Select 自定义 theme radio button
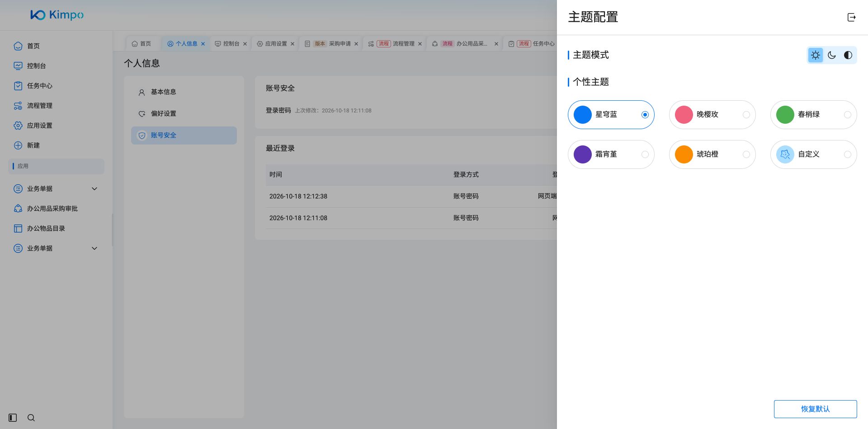This screenshot has width=868, height=429. (848, 154)
